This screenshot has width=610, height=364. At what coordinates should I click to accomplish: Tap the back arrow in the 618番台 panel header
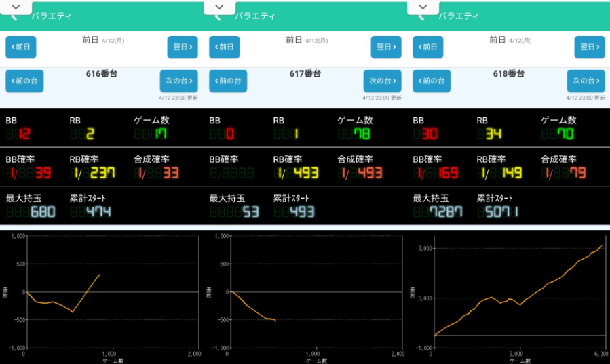421,17
